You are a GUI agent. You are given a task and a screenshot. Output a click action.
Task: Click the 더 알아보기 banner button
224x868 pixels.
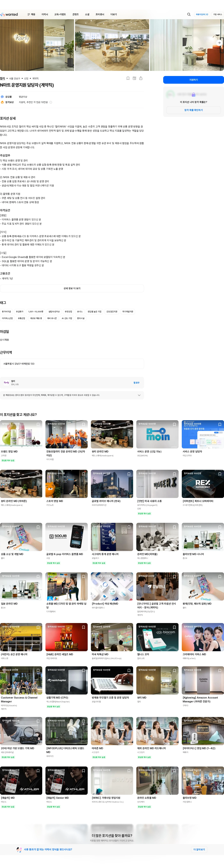(x=199, y=849)
